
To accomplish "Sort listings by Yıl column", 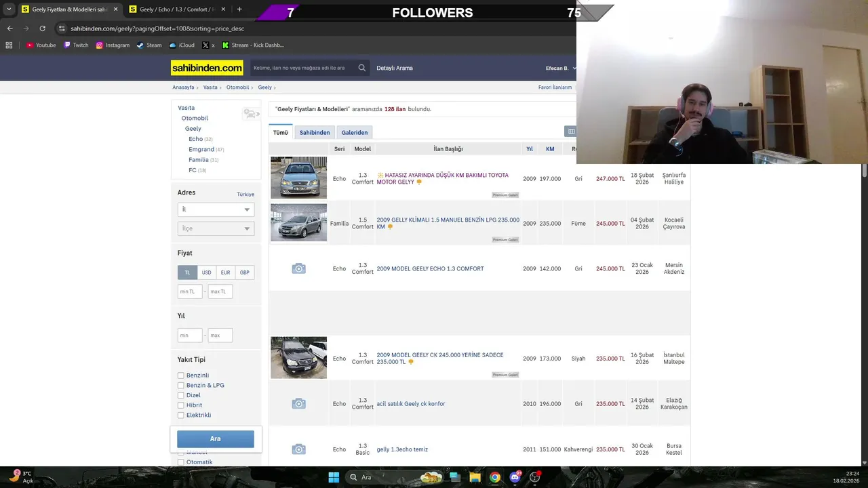I will pyautogui.click(x=530, y=149).
